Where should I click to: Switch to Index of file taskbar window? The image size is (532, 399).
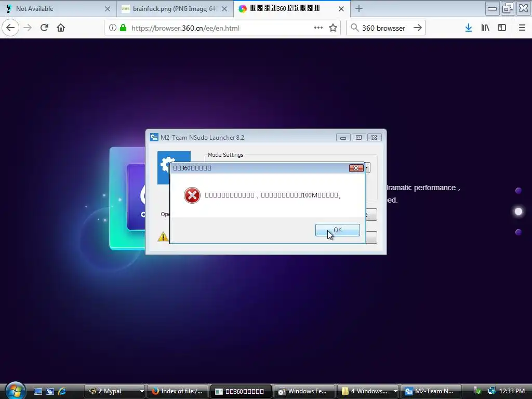178,391
